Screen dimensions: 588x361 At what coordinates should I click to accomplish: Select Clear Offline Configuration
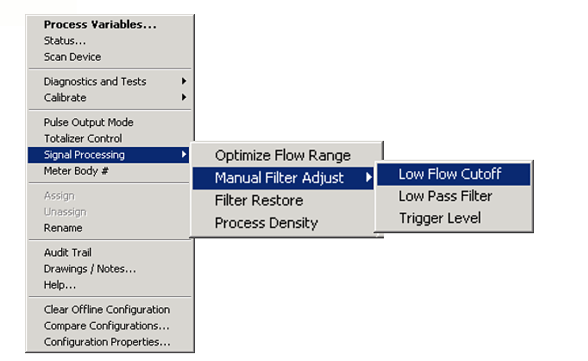[x=107, y=310]
